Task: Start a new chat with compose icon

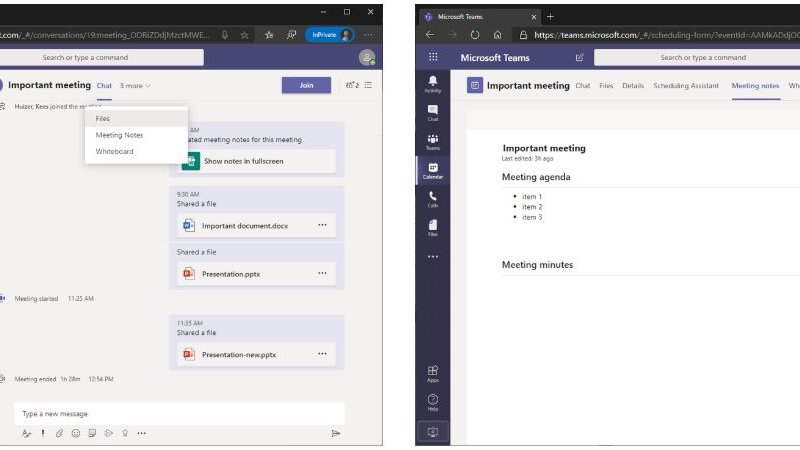Action: pos(580,58)
